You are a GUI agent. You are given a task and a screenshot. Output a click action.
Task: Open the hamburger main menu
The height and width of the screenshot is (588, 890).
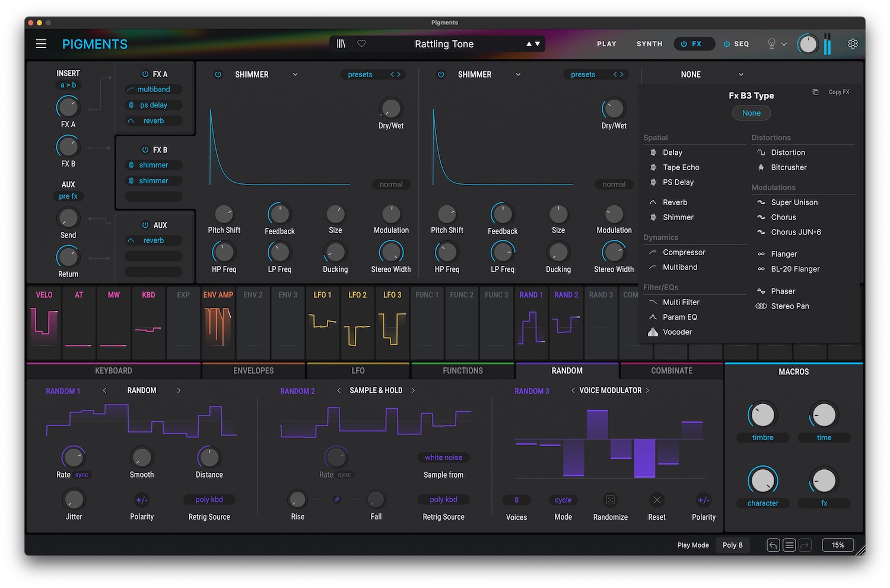(x=41, y=44)
